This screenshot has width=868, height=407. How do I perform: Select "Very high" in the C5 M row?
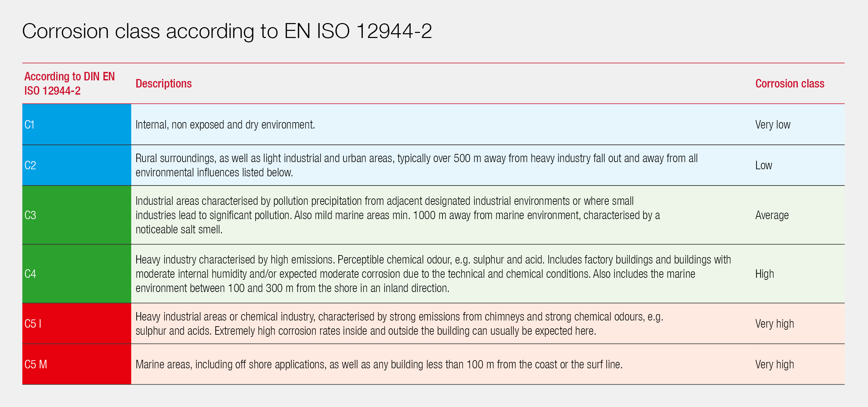pyautogui.click(x=774, y=365)
